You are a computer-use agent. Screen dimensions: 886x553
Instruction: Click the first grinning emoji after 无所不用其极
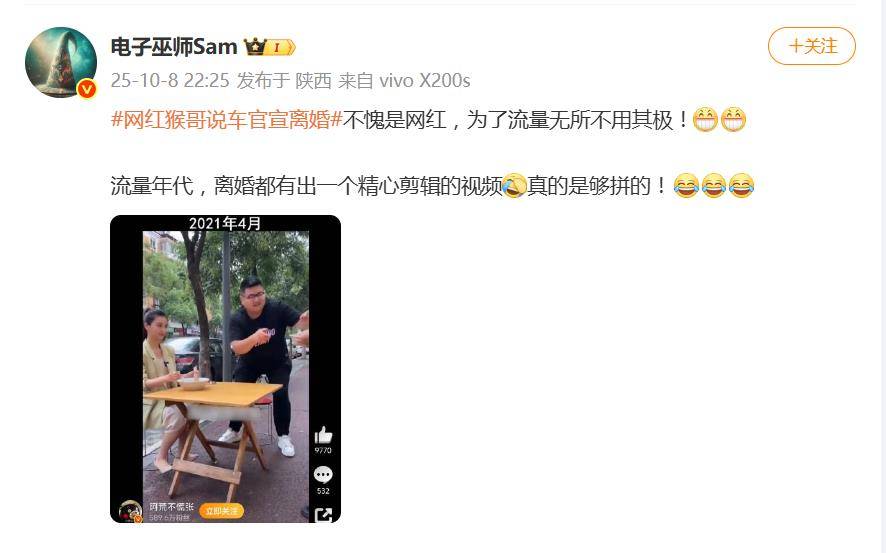[705, 120]
